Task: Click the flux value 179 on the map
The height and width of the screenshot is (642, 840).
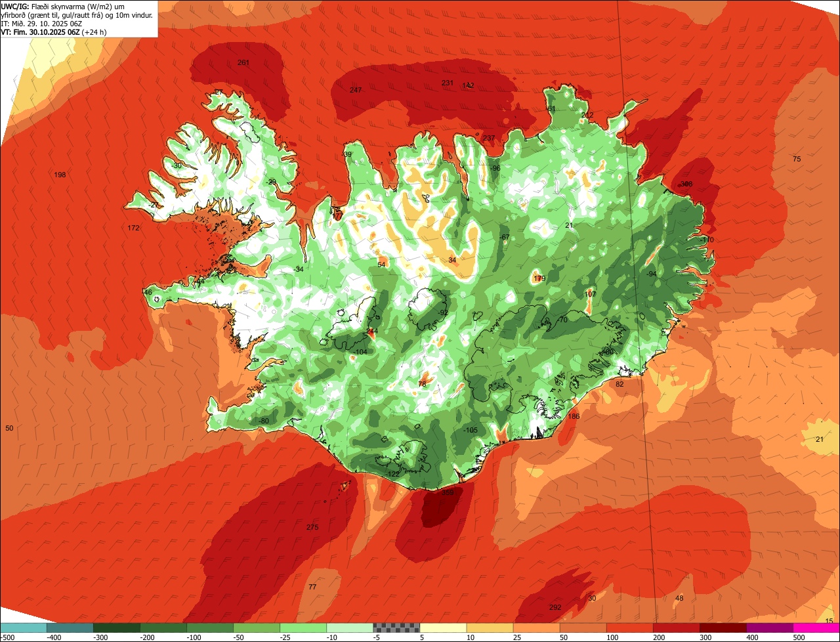Action: pos(539,279)
